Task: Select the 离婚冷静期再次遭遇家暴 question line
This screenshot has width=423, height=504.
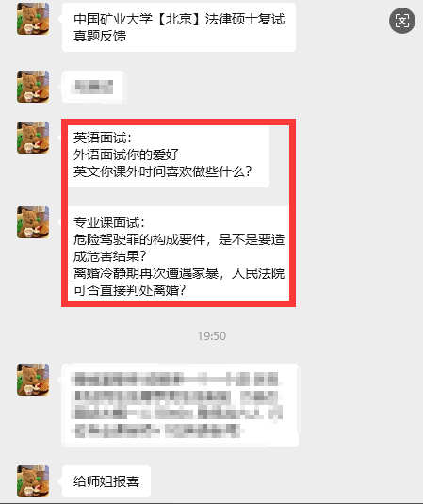Action: point(179,273)
